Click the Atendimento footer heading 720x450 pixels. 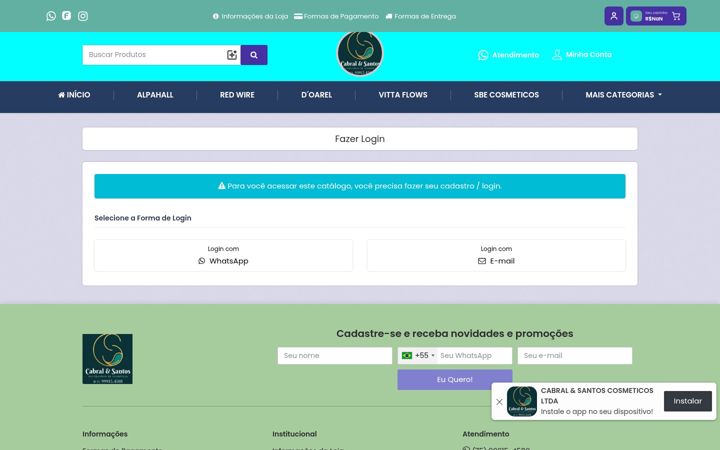[x=486, y=434]
